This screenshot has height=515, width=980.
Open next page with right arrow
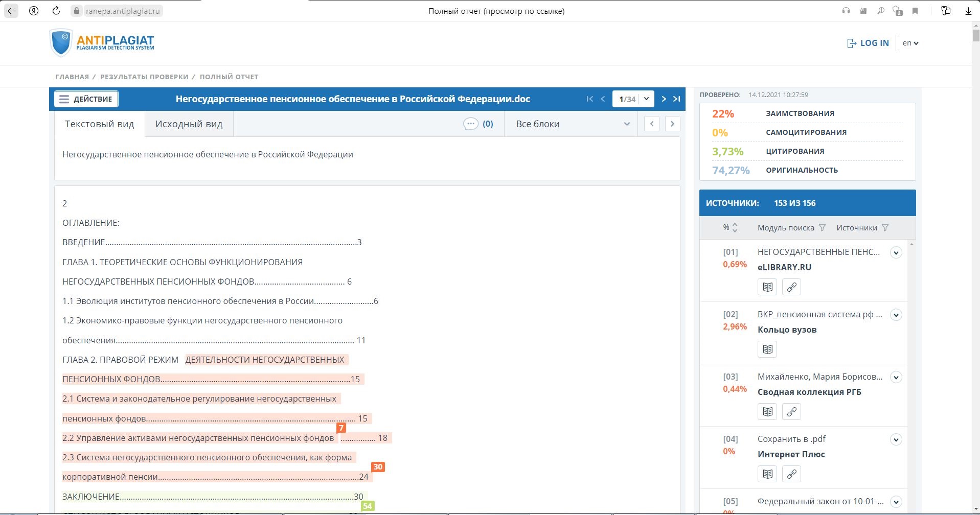pos(664,99)
